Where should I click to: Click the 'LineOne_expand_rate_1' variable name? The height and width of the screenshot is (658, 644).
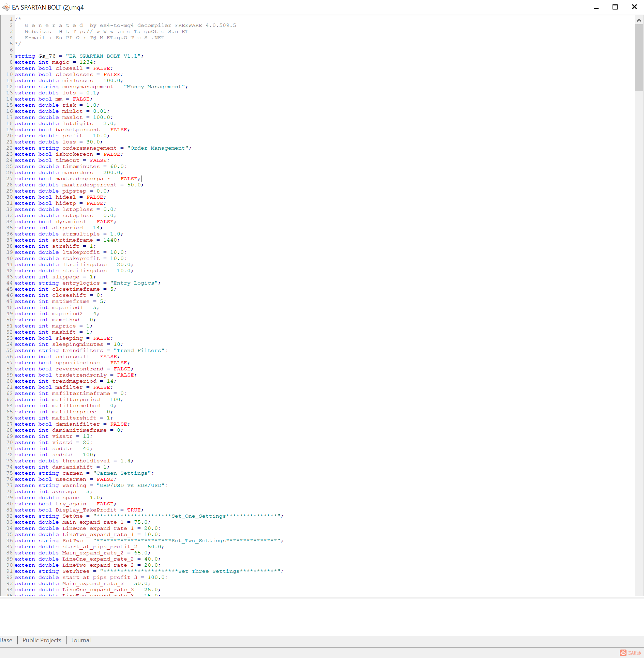point(98,529)
